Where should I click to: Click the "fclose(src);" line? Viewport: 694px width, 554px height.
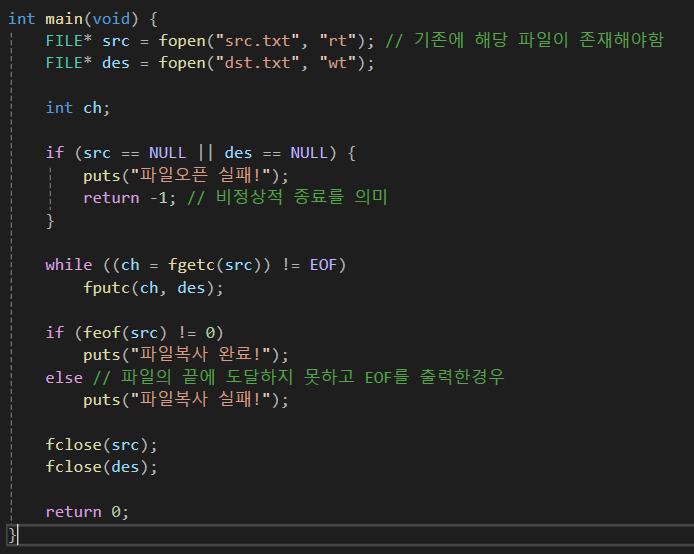(101, 445)
